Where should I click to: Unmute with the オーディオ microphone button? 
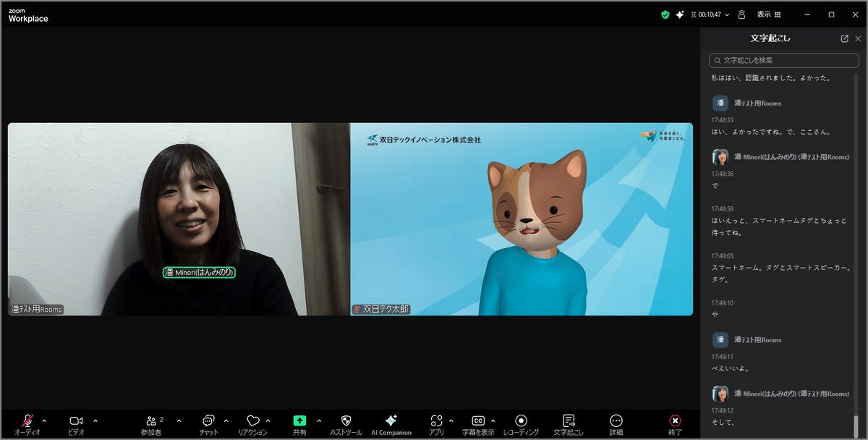pos(27,424)
